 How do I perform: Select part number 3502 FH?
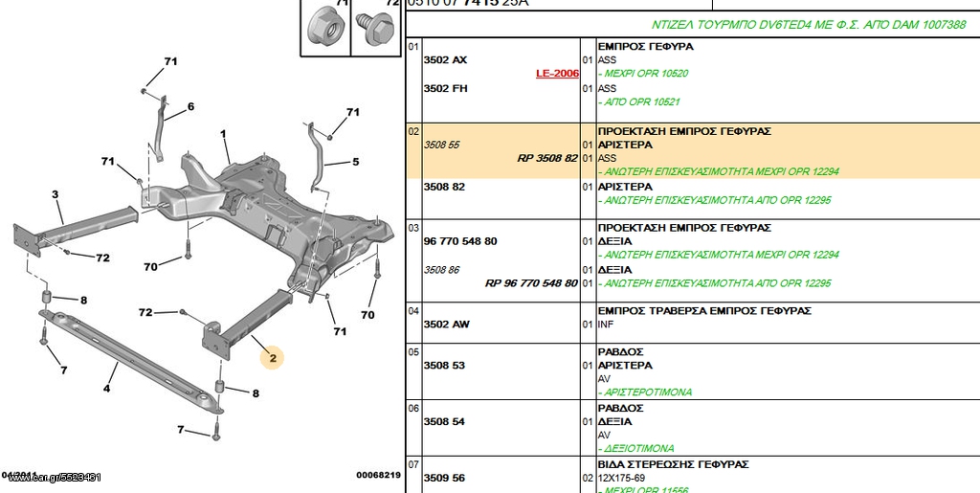[x=445, y=88]
